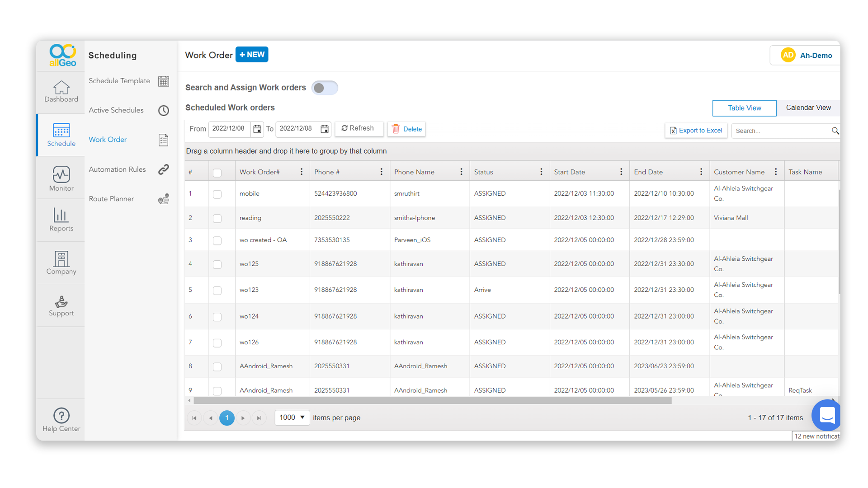Expand the items per page dropdown
Image resolution: width=868 pixels, height=488 pixels.
click(292, 418)
